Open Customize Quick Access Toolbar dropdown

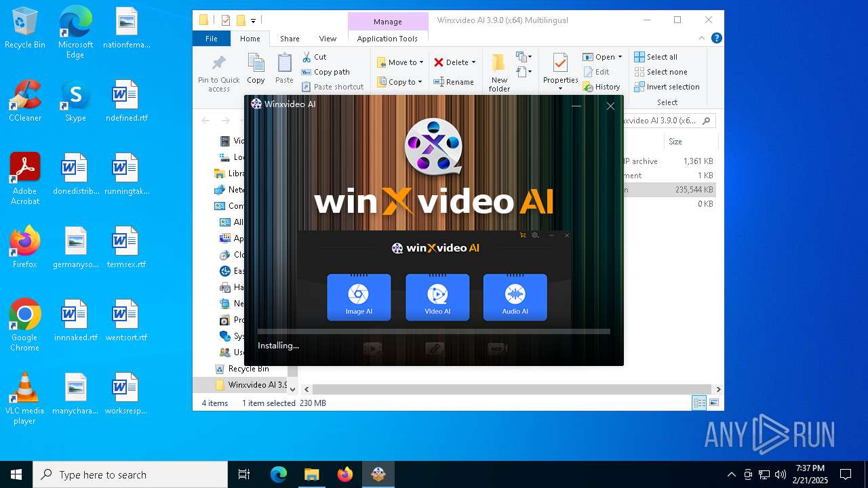(x=253, y=20)
